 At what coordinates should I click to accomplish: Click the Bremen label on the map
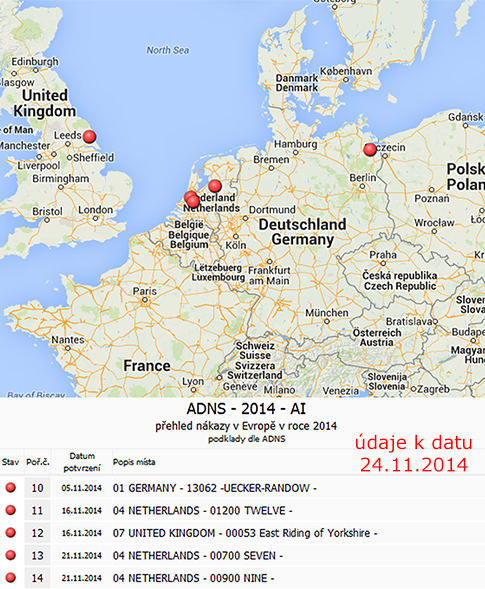coord(271,160)
